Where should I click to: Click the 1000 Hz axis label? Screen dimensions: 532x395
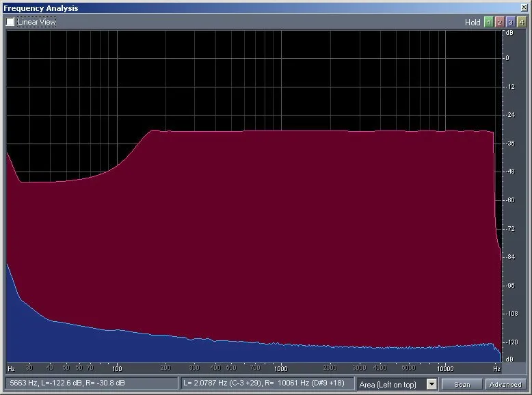point(280,368)
